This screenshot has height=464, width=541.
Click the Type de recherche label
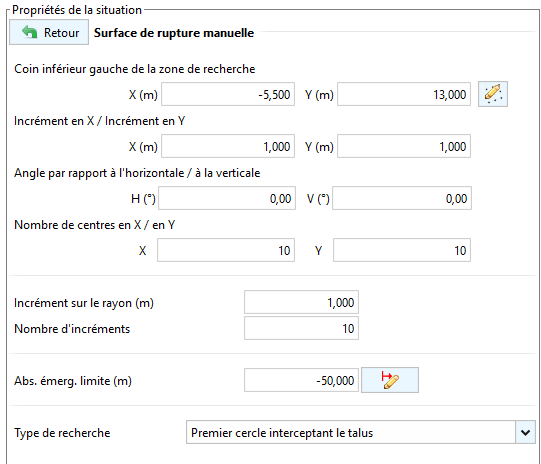click(62, 433)
